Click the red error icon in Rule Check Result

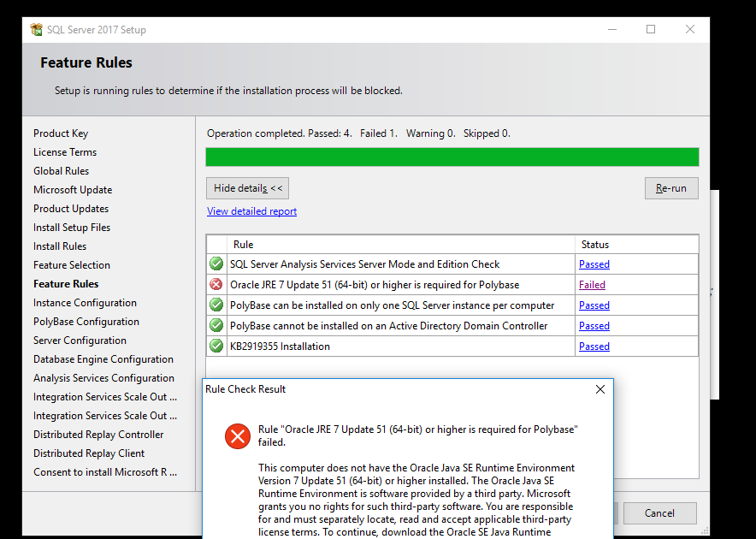238,436
